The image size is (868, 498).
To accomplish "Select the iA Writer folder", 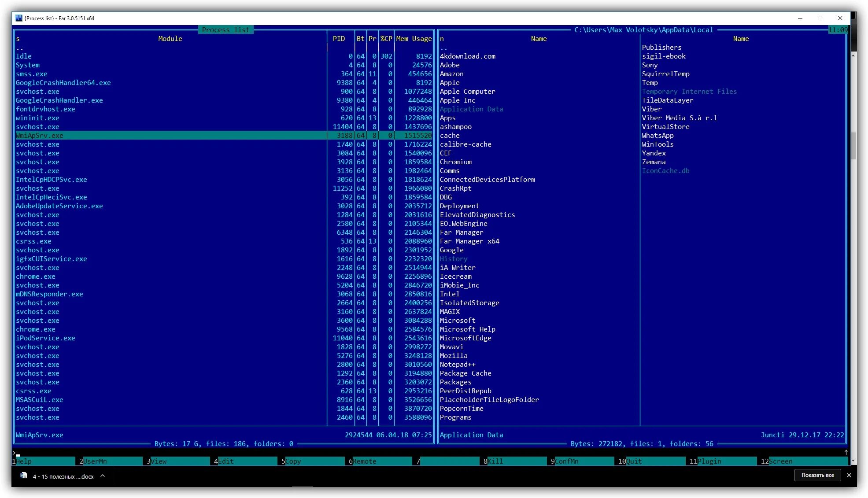I will [x=458, y=268].
